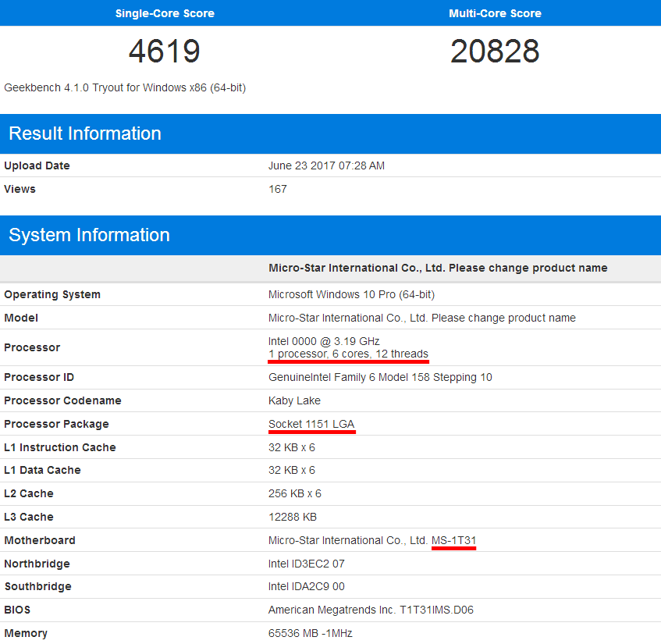Click the Model row label
Viewport: 661px width, 644px height.
click(x=21, y=318)
